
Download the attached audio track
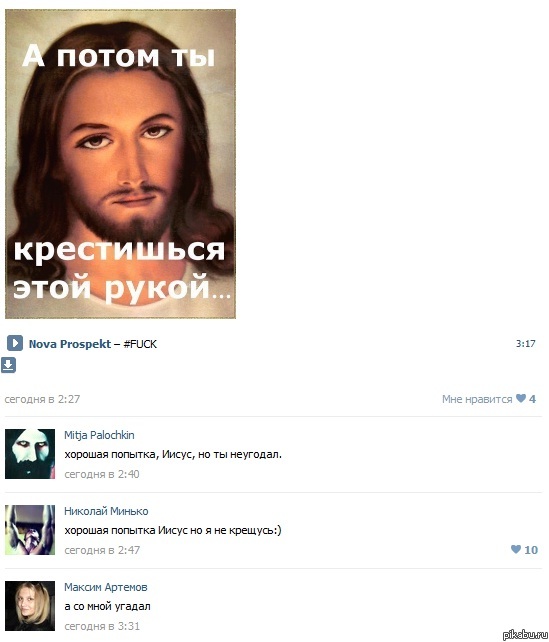click(x=8, y=365)
